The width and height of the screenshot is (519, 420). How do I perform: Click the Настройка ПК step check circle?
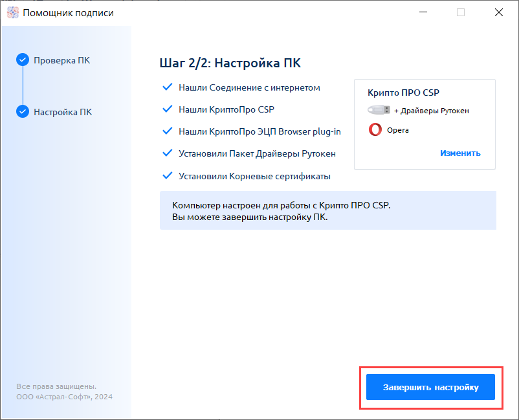coord(23,111)
